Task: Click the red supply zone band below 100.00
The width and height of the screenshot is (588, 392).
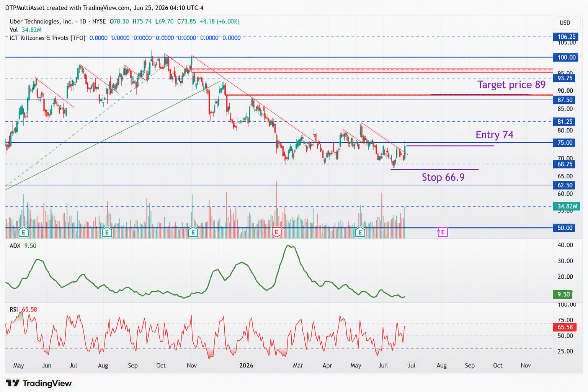Action: tap(372, 70)
